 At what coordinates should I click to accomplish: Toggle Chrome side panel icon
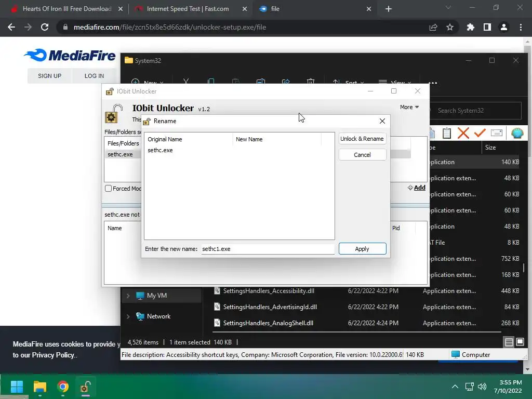487,27
